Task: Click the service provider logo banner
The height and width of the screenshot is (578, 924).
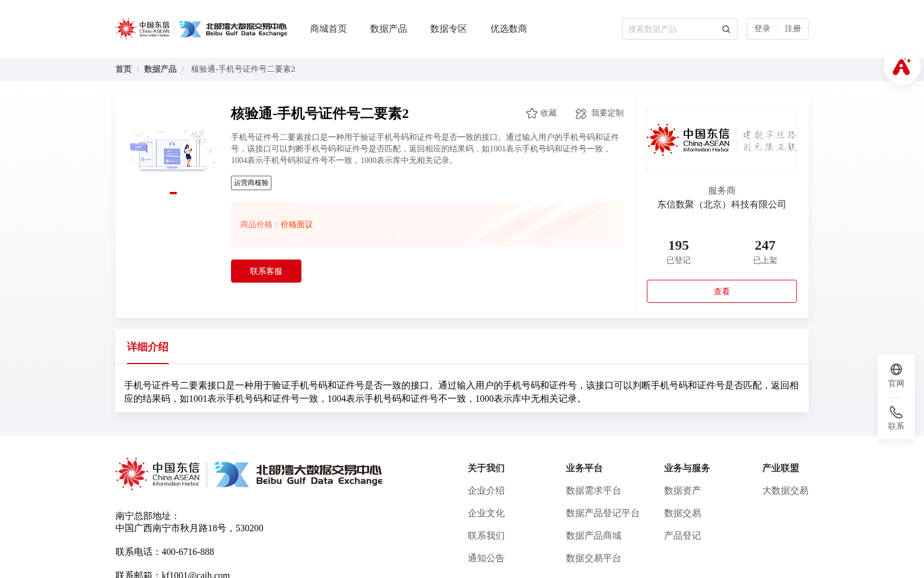Action: click(x=722, y=140)
